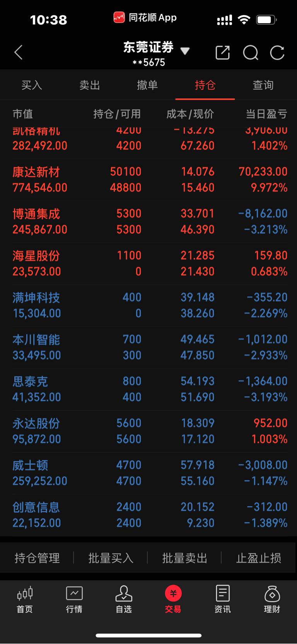Viewport: 297px width, 644px height.
Task: Open the share export icon
Action: pos(223,53)
